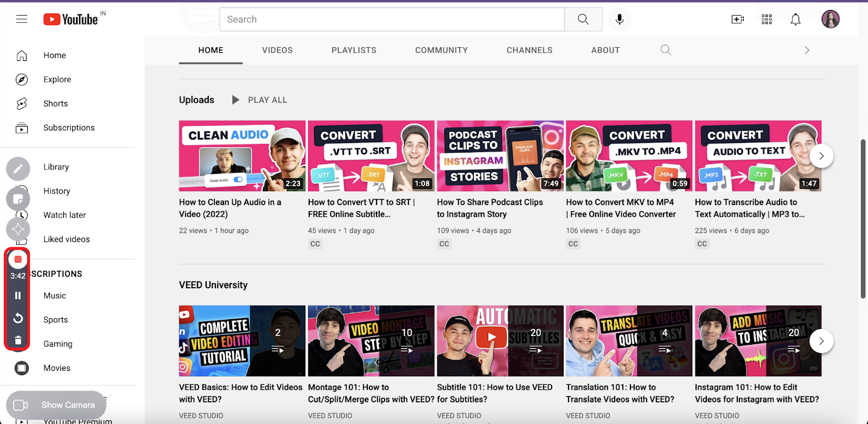Open 'How to Transcribe Audio to Text' title

click(750, 208)
